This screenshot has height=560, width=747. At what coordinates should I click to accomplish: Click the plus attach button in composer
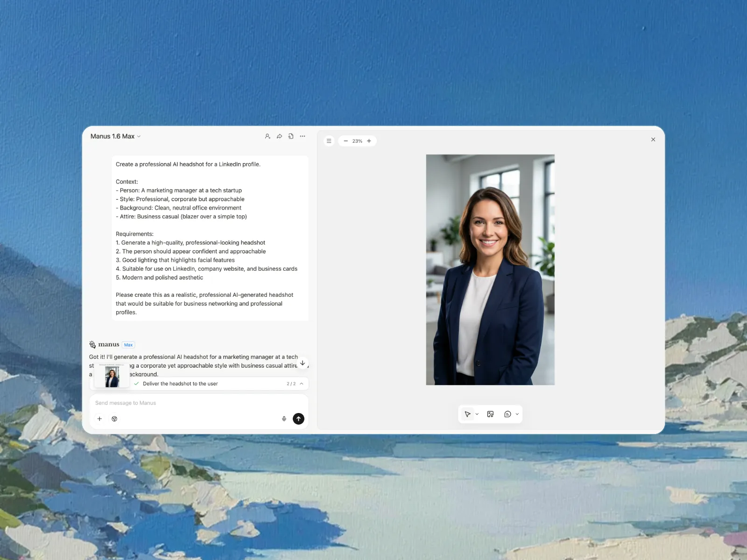(99, 419)
